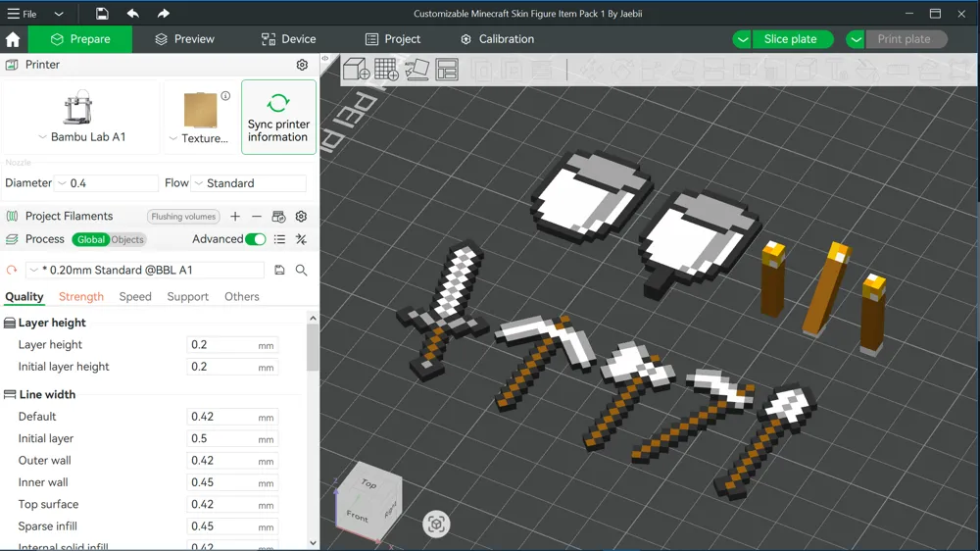Auto orient objects

(x=416, y=70)
